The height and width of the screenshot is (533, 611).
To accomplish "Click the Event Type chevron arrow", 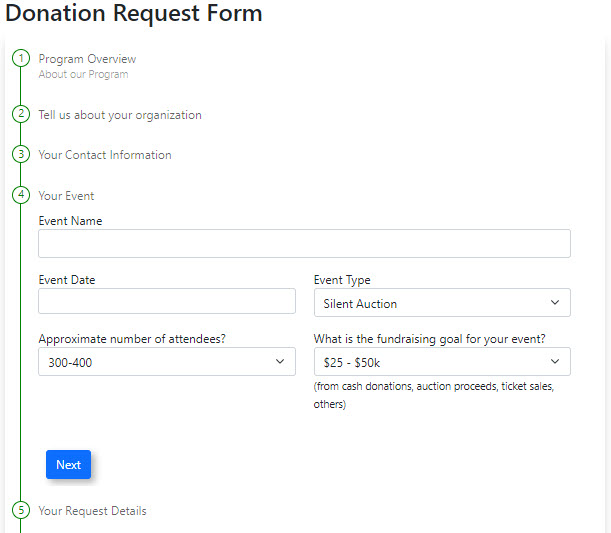I will [x=555, y=303].
